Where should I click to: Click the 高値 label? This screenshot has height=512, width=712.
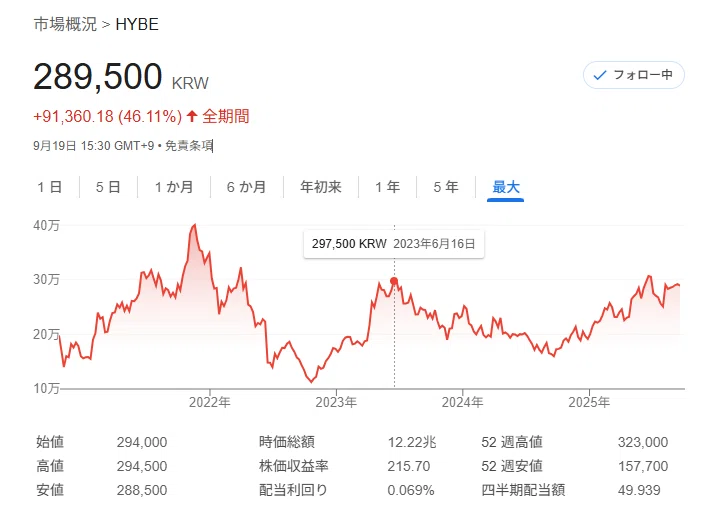point(50,466)
